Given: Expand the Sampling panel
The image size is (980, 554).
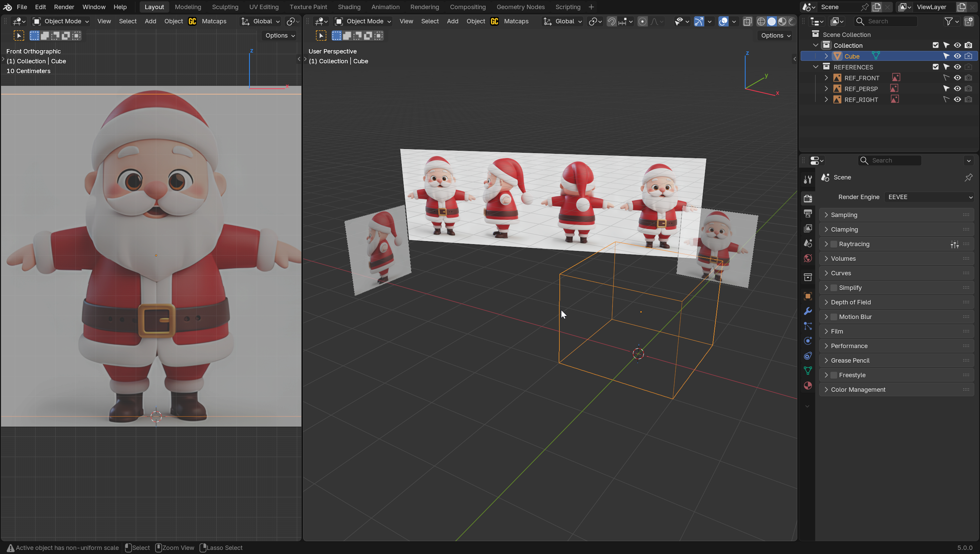Looking at the screenshot, I should [x=844, y=215].
